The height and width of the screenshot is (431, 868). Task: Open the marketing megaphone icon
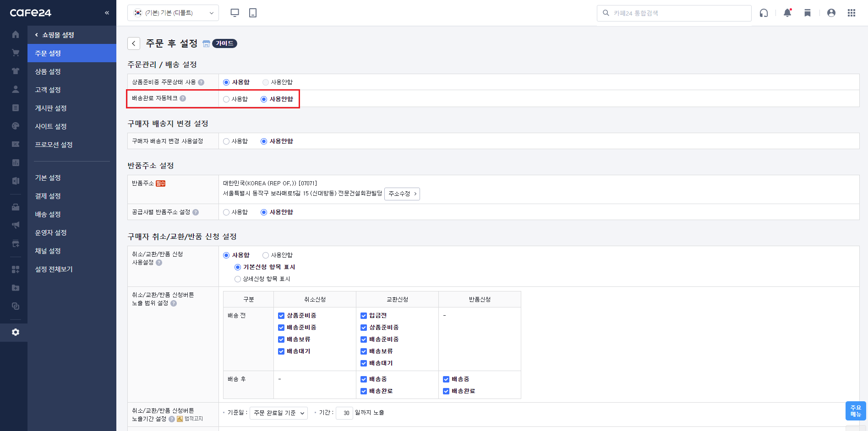[x=16, y=225]
